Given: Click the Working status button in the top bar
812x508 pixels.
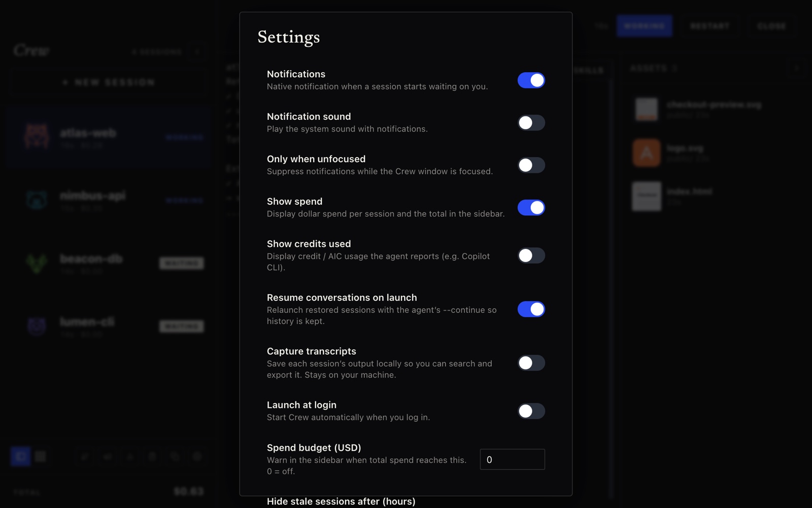Looking at the screenshot, I should [x=645, y=26].
